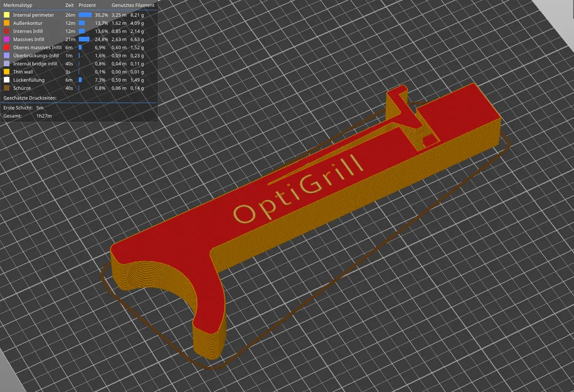Viewport: 574px width, 392px height.
Task: Toggle the 'Überbrückungs-Infill' legend label
Action: click(36, 56)
